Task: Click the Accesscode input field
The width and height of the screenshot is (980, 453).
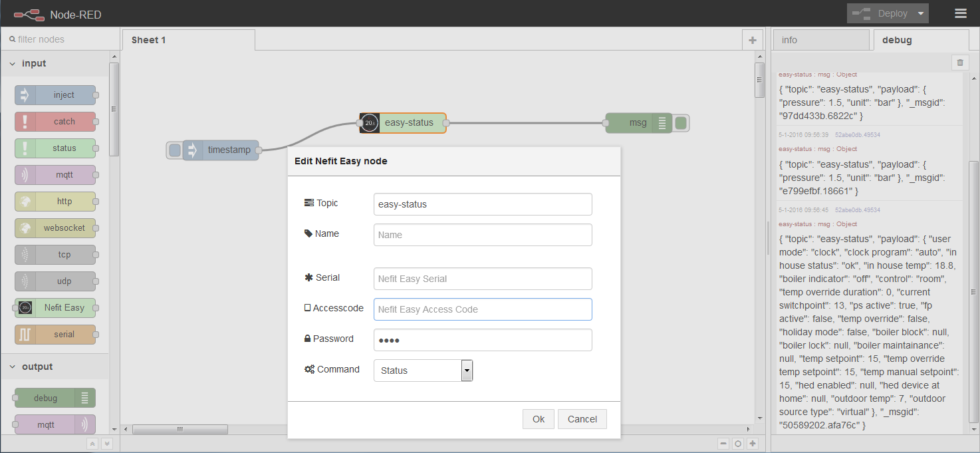Action: pos(483,309)
